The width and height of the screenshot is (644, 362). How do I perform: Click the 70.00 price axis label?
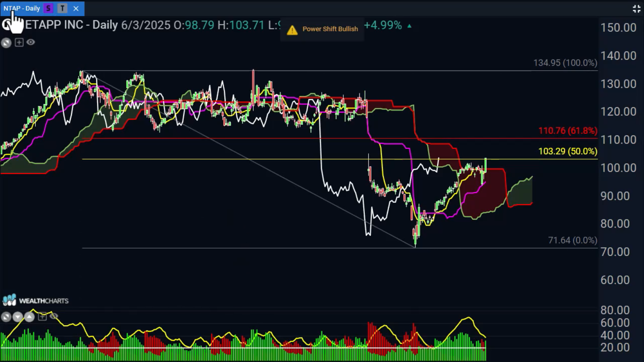(x=615, y=252)
